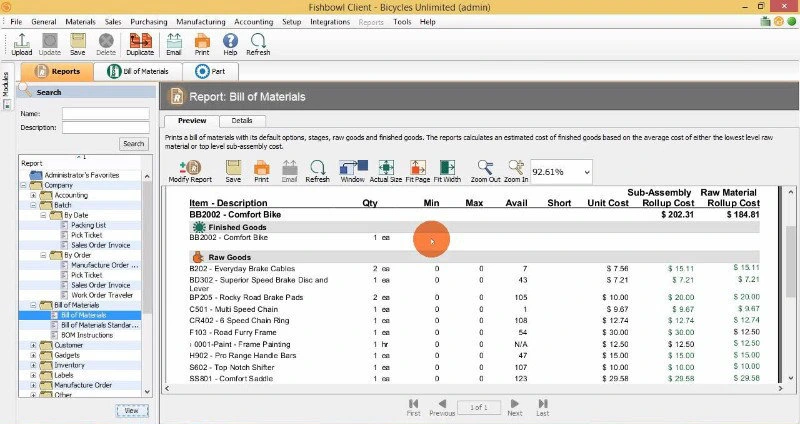Click the Name search field
The image size is (800, 424).
coord(104,114)
